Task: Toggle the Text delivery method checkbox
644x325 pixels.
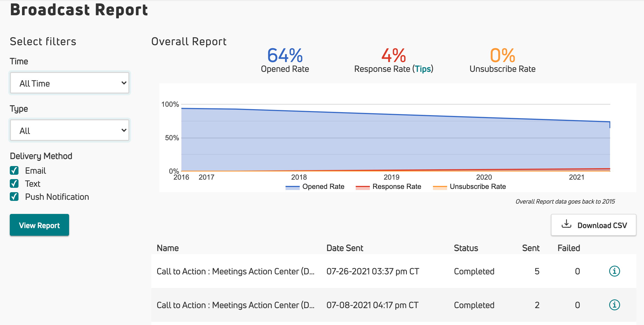Action: [x=14, y=184]
